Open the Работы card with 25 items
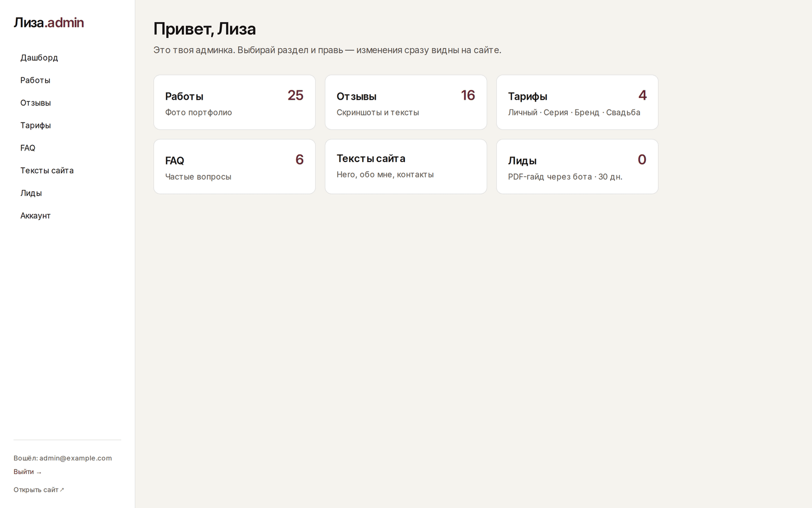 [x=234, y=102]
